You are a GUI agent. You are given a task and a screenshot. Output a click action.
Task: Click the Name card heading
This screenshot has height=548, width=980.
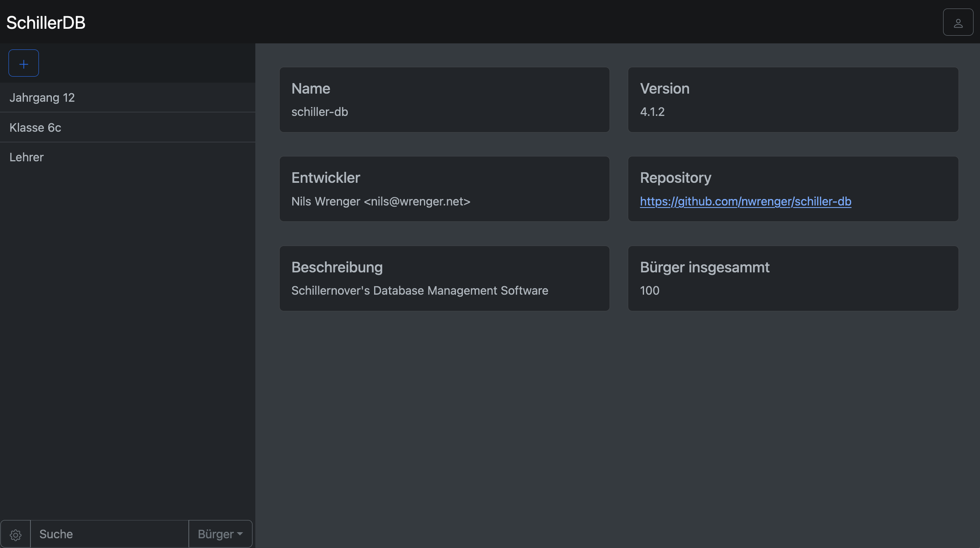coord(310,89)
